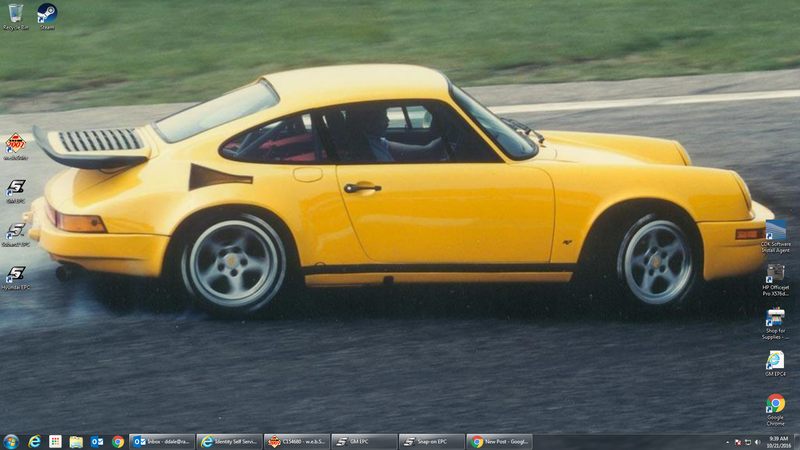Launch Steam from the desktop shortcut
Image resolution: width=800 pixels, height=450 pixels.
click(47, 17)
